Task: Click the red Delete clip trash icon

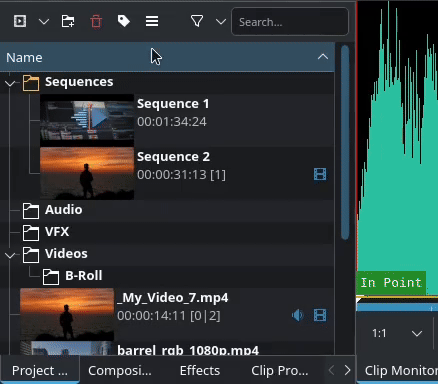Action: 96,22
